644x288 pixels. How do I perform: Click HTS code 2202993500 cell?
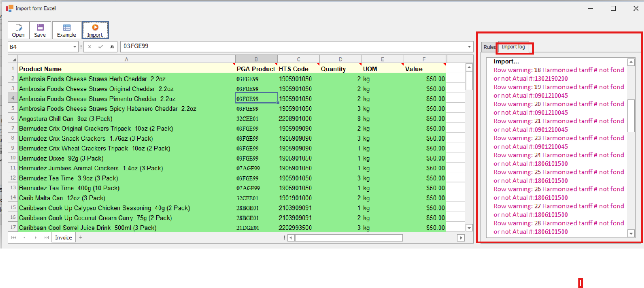299,228
